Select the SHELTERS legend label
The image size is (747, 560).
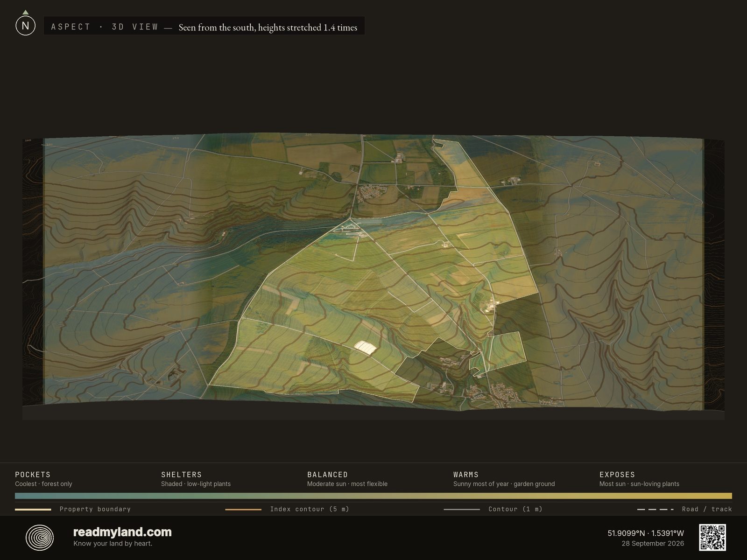tap(181, 475)
